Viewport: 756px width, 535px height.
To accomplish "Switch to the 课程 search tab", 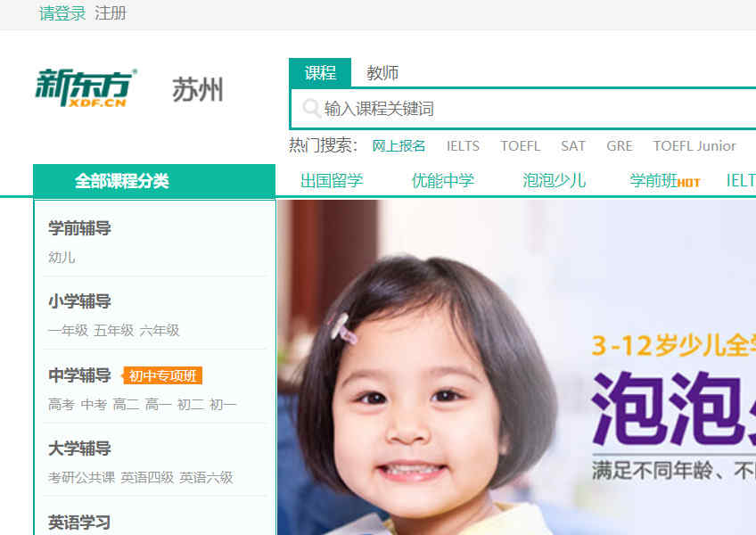I will 320,73.
